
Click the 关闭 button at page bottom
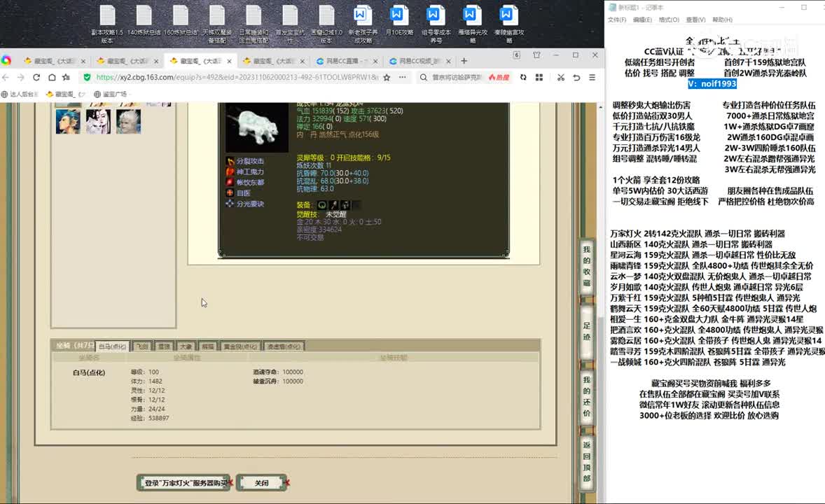coord(261,483)
